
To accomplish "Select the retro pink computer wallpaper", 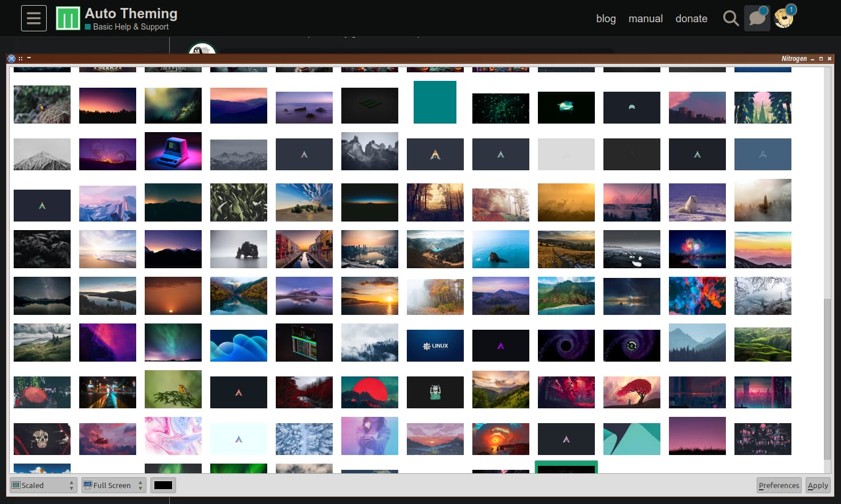I will click(173, 151).
